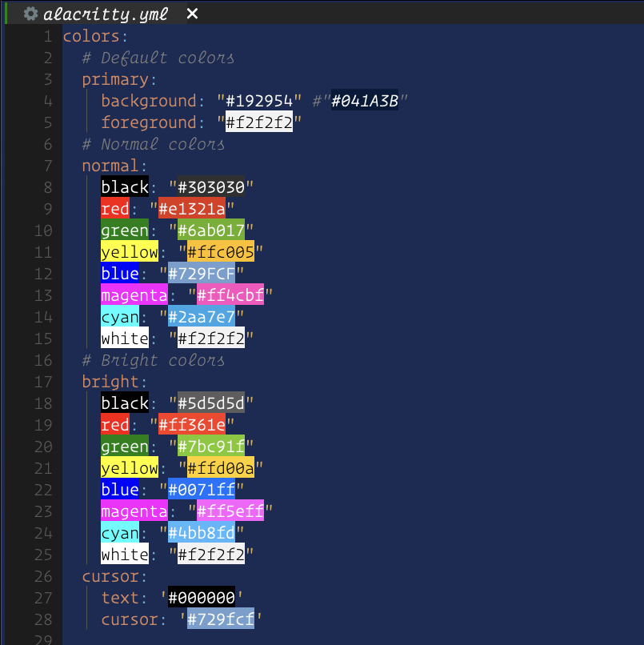Click the #000000 cursor text color value
Screen dimensions: 644x645
pos(201,598)
